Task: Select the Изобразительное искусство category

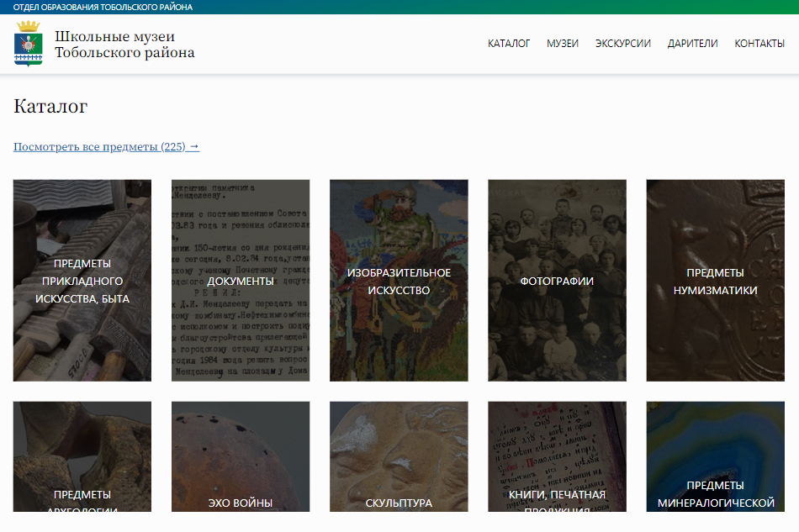Action: [x=399, y=281]
